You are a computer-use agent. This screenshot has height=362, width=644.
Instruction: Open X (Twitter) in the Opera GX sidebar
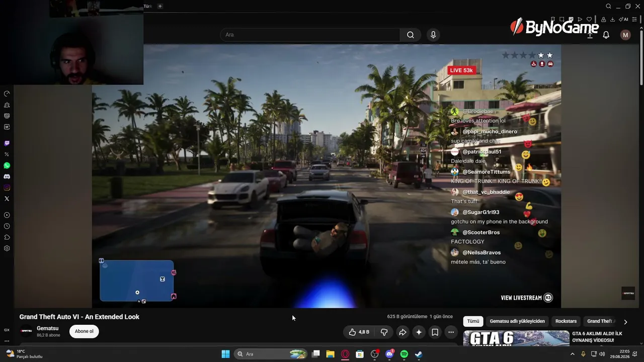click(7, 199)
